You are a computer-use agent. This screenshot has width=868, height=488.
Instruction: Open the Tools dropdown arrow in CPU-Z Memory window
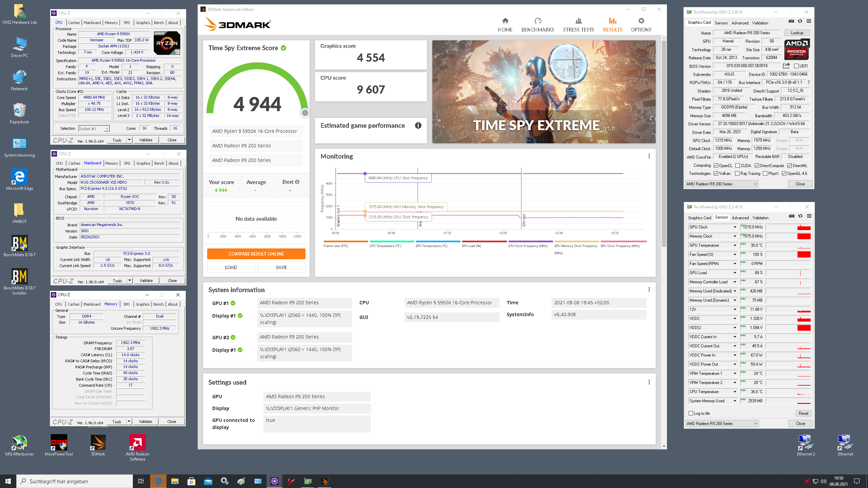coord(129,422)
